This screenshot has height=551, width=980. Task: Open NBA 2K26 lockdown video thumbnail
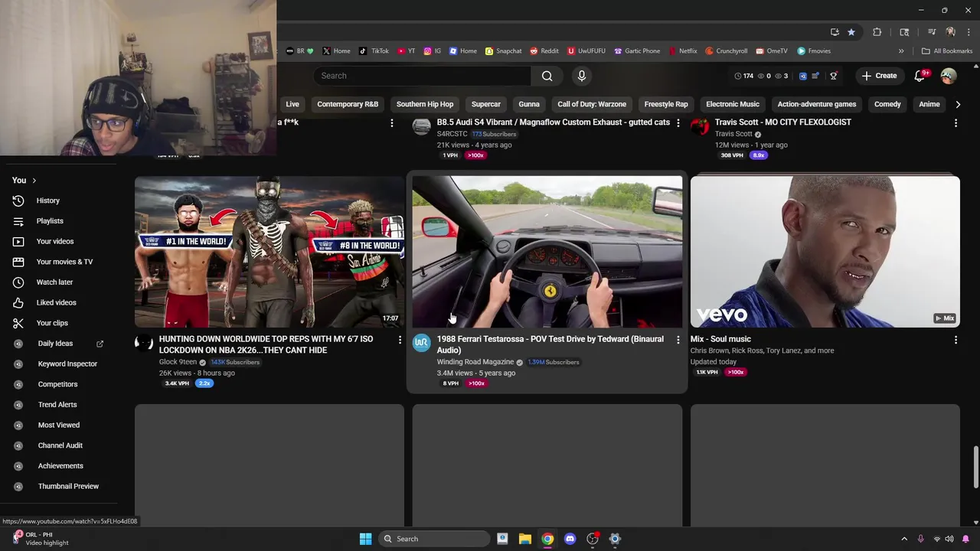(269, 252)
